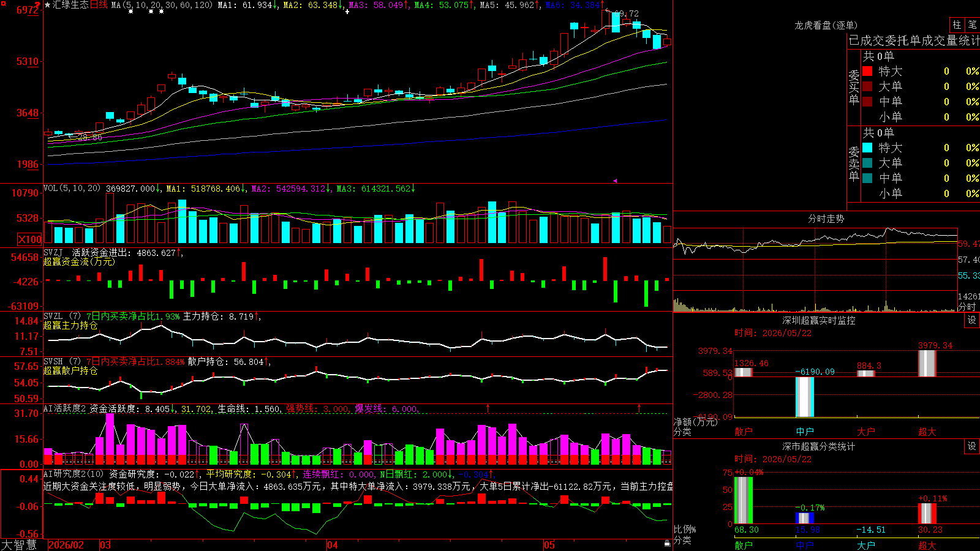980x551 pixels.
Task: Click the ×100 volume unit box
Action: (x=30, y=240)
